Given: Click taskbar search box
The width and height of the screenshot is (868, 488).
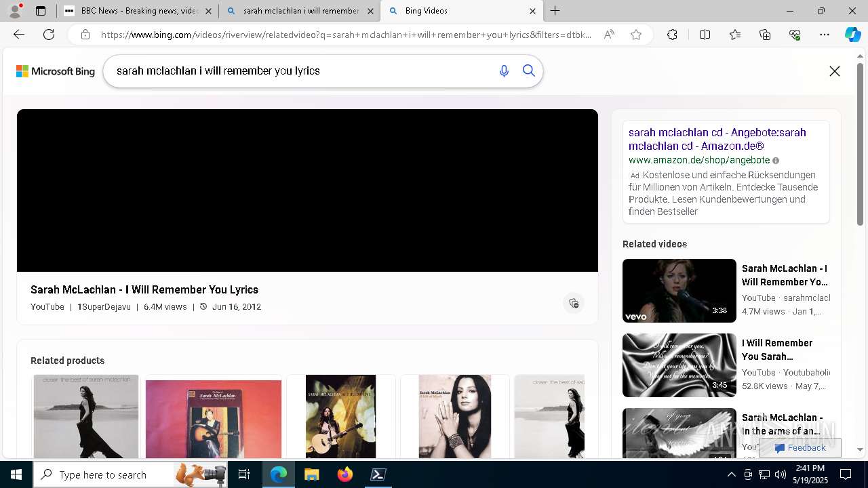Looking at the screenshot, I should click(x=130, y=474).
